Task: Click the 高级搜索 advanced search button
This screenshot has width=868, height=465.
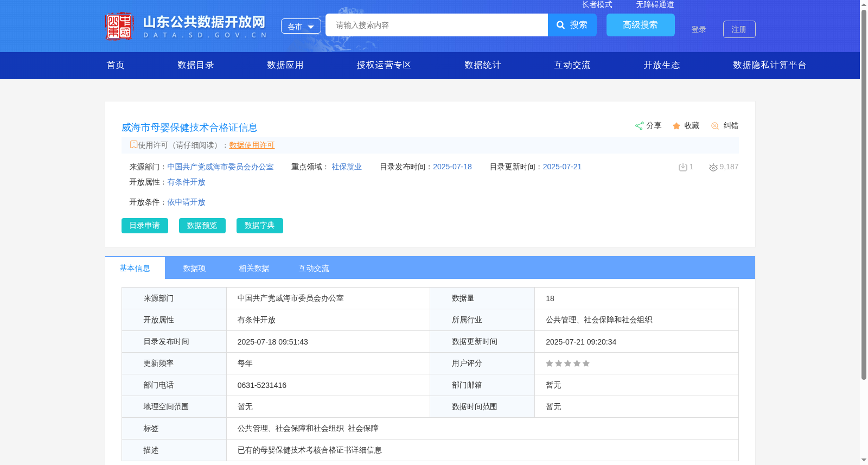Action: click(x=641, y=25)
